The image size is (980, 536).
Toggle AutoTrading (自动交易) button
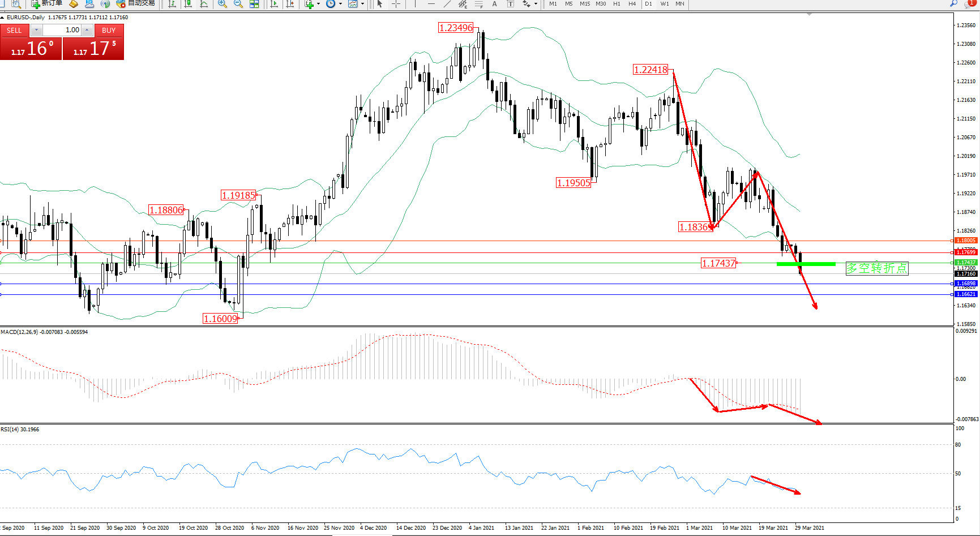tap(136, 3)
